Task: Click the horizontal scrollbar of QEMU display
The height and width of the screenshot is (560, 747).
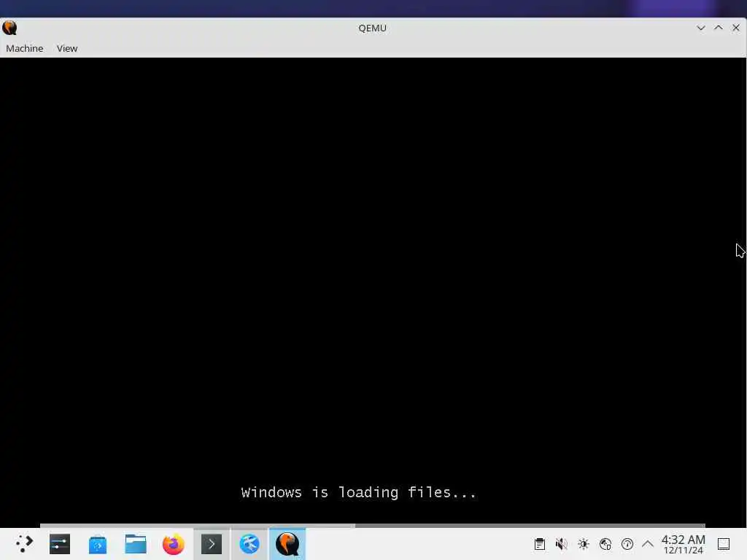Action: pos(373,526)
